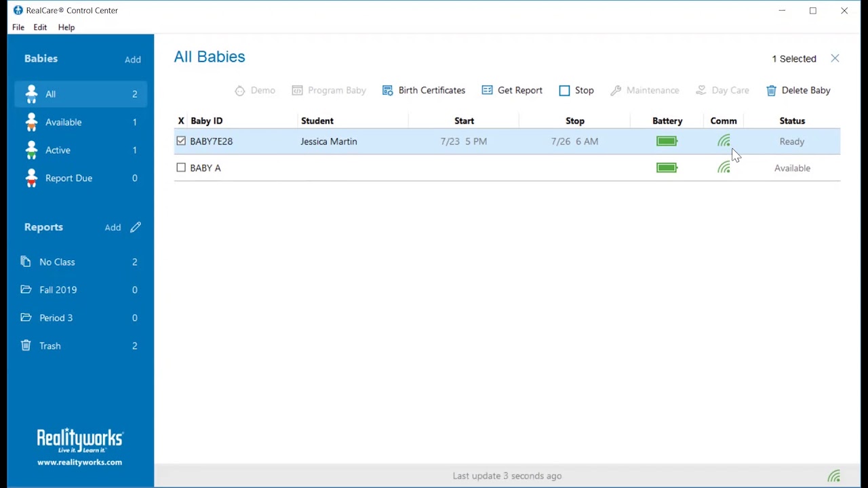Click the connection status icon in status bar

(x=834, y=476)
